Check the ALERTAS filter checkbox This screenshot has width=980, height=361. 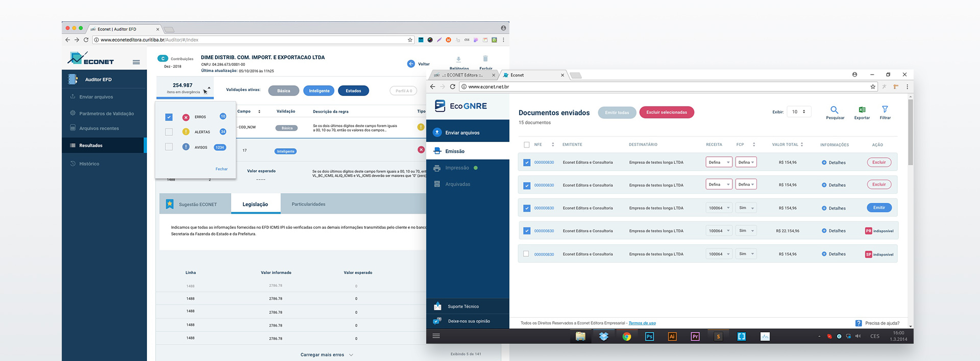(169, 132)
